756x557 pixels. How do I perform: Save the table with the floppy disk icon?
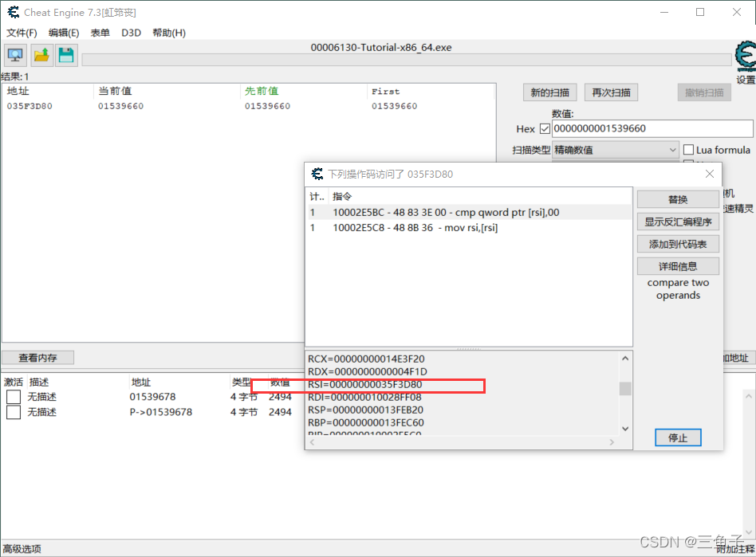pos(66,56)
